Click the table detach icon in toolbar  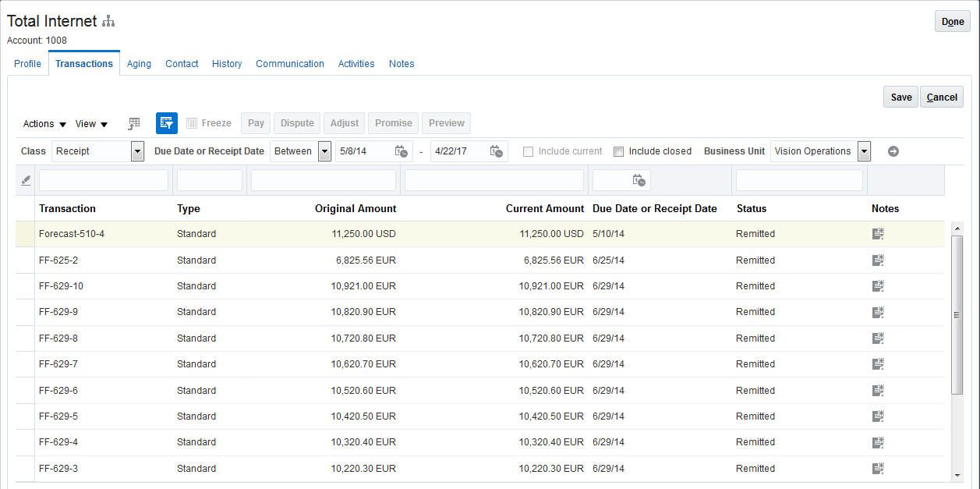pos(134,123)
